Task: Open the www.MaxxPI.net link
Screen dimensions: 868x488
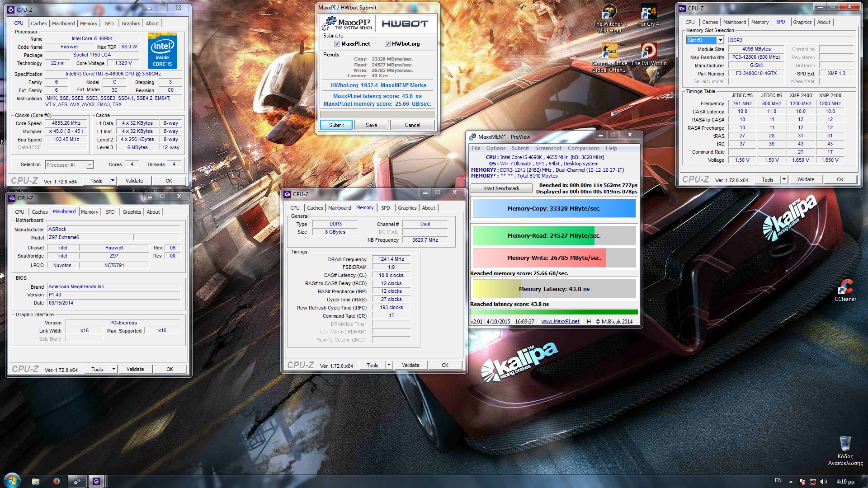Action: pyautogui.click(x=560, y=322)
